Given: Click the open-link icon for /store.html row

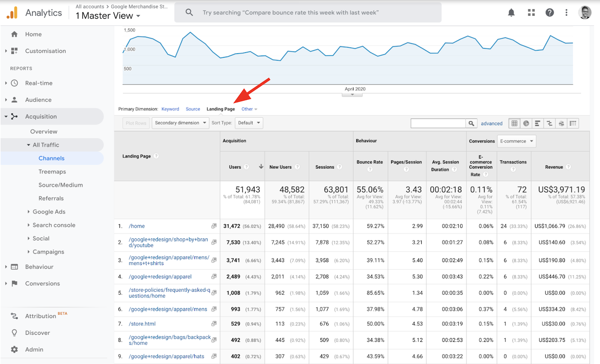Looking at the screenshot, I should 214,324.
